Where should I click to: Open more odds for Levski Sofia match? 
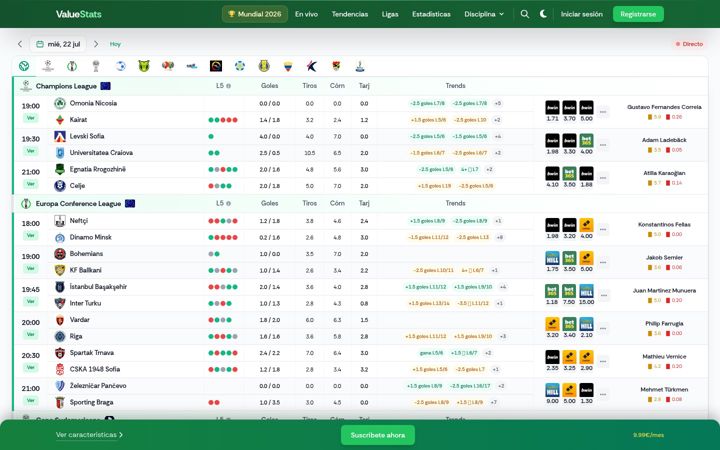pyautogui.click(x=603, y=145)
